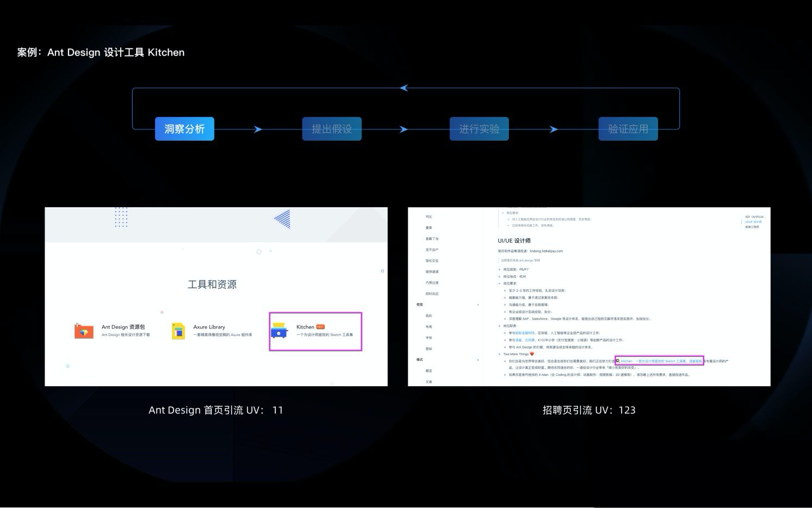Open the Ant Design 资源包 title

pyautogui.click(x=123, y=327)
